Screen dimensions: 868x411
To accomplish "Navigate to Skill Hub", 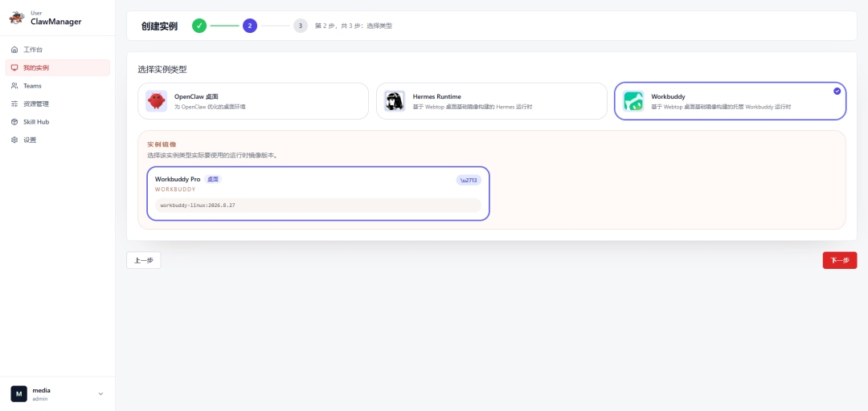I will point(58,122).
